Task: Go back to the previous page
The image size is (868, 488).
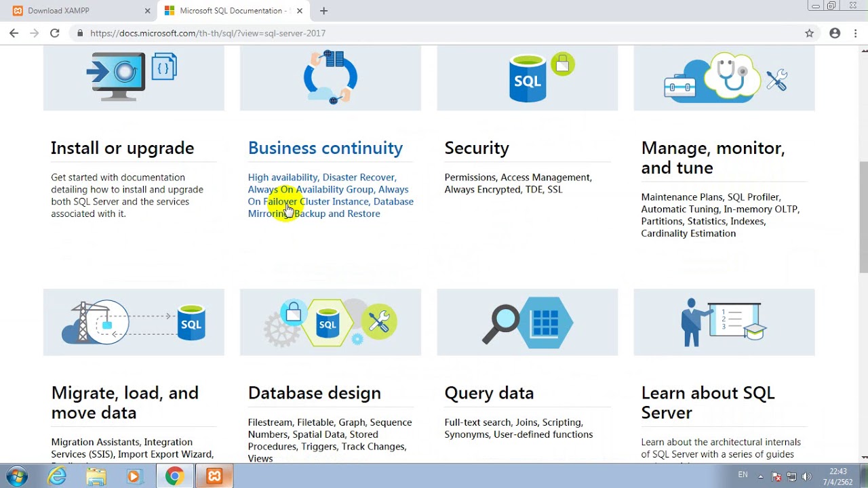Action: tap(14, 33)
